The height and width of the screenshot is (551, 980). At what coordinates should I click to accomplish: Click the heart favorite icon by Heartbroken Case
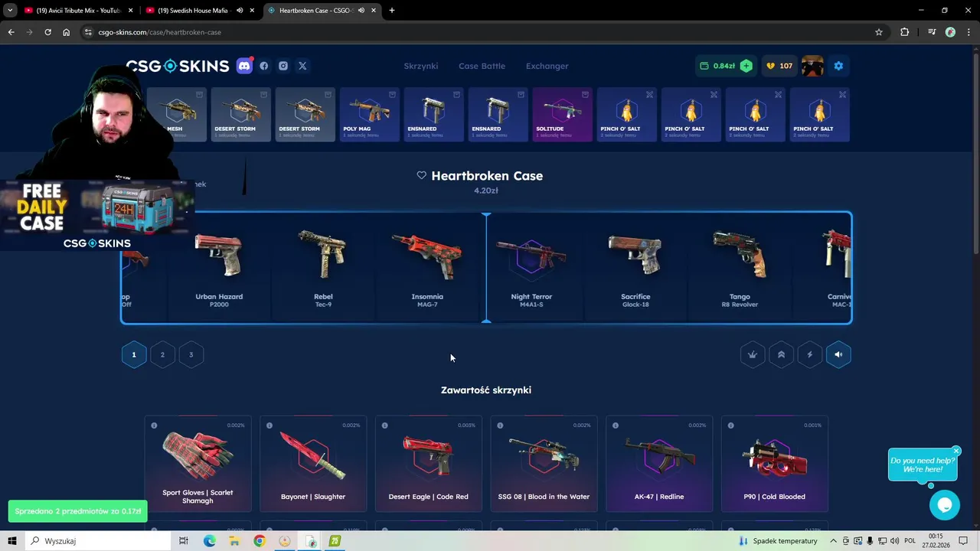pos(421,175)
